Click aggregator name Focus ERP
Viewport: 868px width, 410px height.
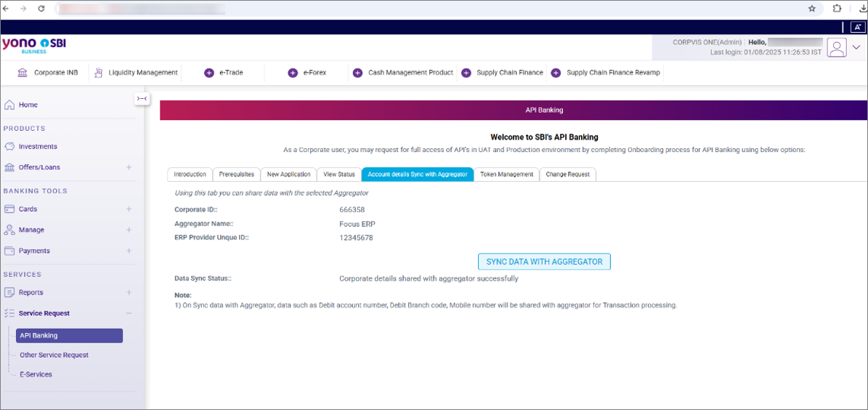point(357,224)
